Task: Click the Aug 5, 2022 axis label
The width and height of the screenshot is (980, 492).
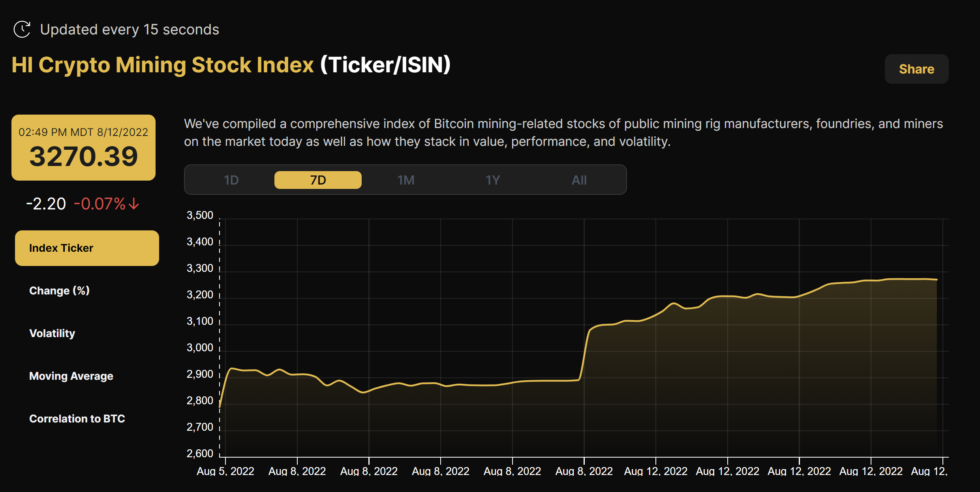Action: coord(225,471)
